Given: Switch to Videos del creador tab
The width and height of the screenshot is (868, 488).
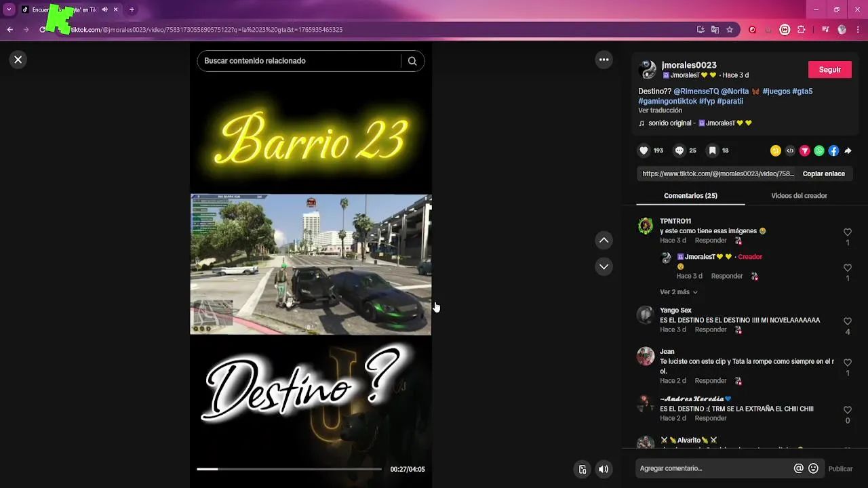Looking at the screenshot, I should pyautogui.click(x=799, y=195).
